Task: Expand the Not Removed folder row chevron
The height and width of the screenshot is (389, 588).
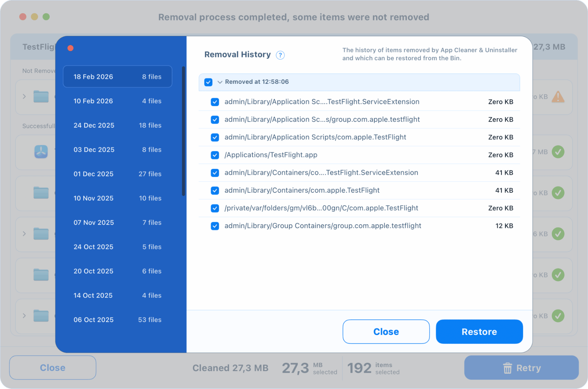Action: click(24, 97)
